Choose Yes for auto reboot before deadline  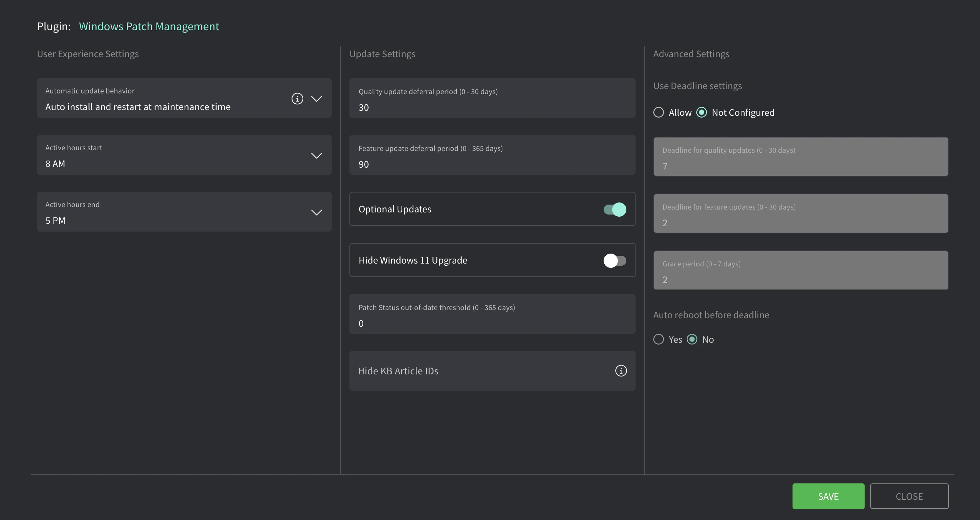click(x=659, y=339)
